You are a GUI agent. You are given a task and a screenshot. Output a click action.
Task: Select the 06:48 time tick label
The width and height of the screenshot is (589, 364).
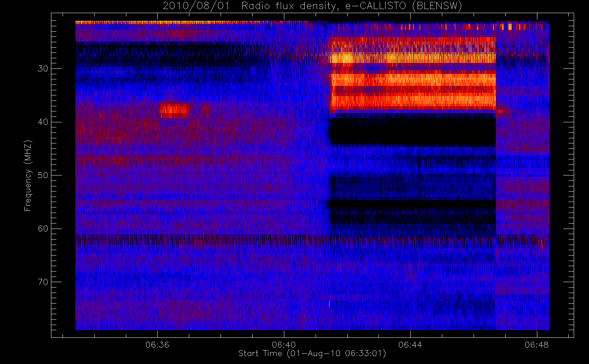coord(537,344)
